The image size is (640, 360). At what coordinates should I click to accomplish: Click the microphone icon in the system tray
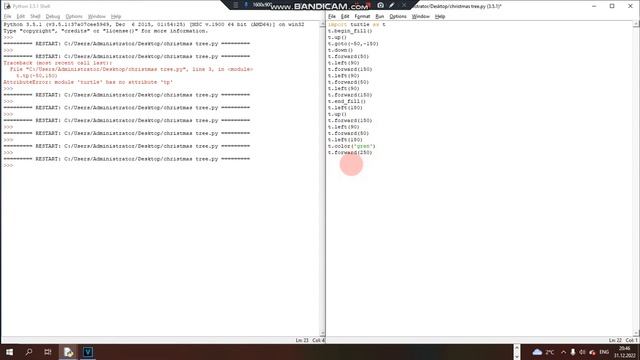pyautogui.click(x=573, y=352)
